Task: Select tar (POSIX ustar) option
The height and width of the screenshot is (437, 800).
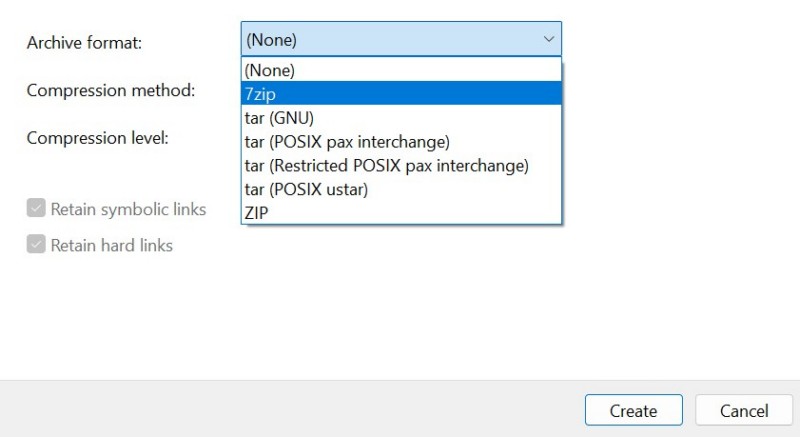Action: (x=400, y=189)
